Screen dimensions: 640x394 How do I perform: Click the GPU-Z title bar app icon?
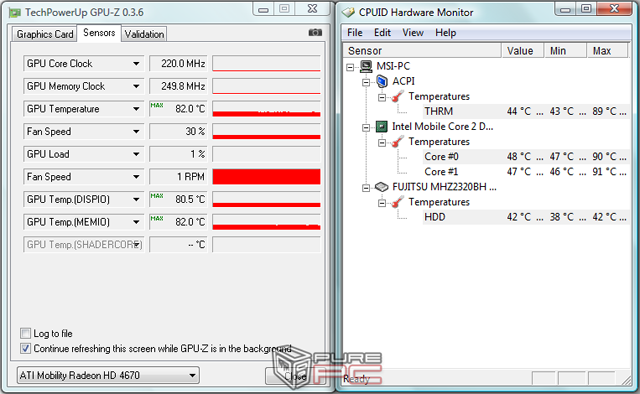click(x=15, y=13)
